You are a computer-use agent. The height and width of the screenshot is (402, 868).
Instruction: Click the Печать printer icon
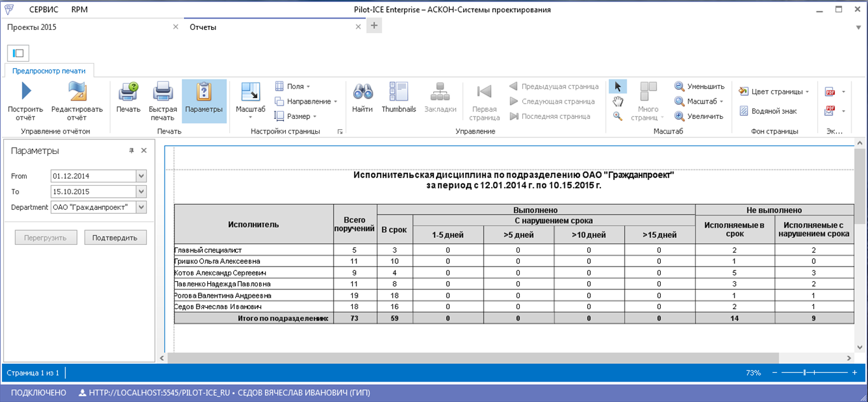click(128, 92)
